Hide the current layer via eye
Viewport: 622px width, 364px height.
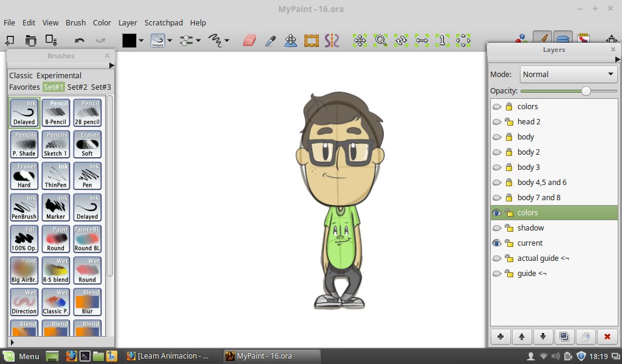pos(497,243)
